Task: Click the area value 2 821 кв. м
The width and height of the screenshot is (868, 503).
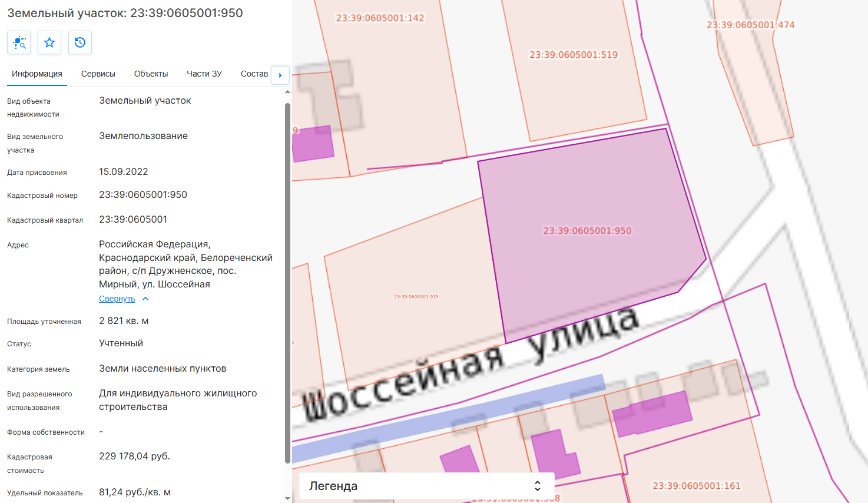Action: tap(124, 321)
